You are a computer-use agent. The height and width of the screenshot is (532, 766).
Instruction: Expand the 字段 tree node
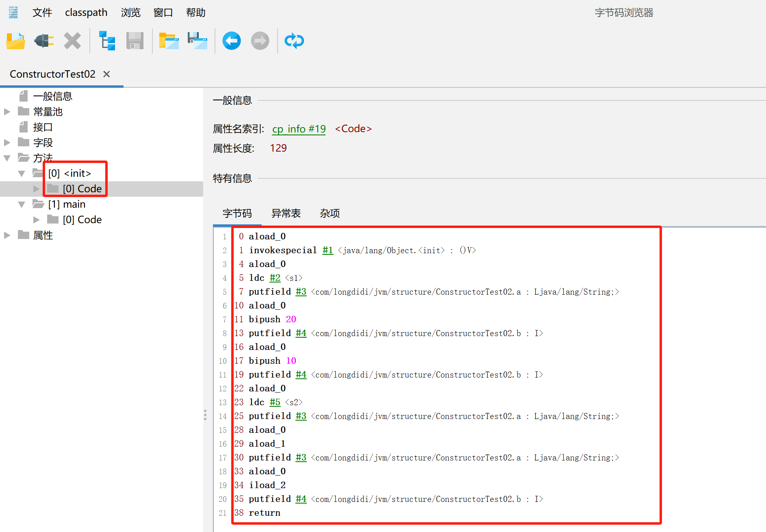(x=7, y=142)
